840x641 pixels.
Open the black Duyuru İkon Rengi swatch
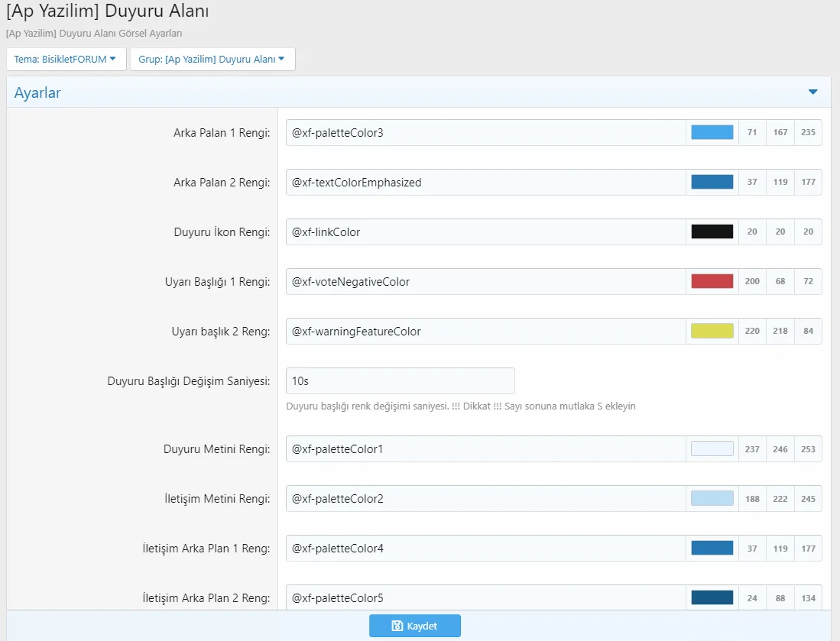click(x=712, y=232)
